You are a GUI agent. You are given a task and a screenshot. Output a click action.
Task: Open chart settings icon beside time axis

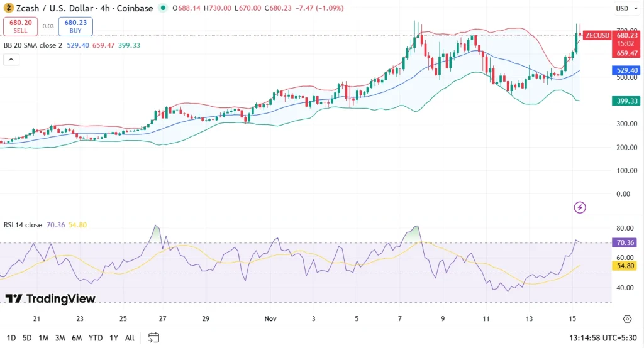tap(626, 319)
